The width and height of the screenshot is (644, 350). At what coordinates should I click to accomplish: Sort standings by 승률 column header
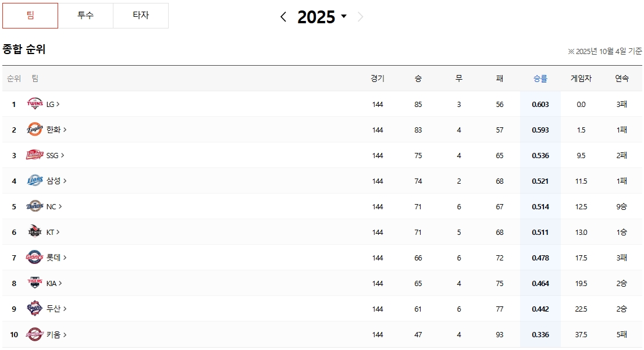click(x=540, y=78)
